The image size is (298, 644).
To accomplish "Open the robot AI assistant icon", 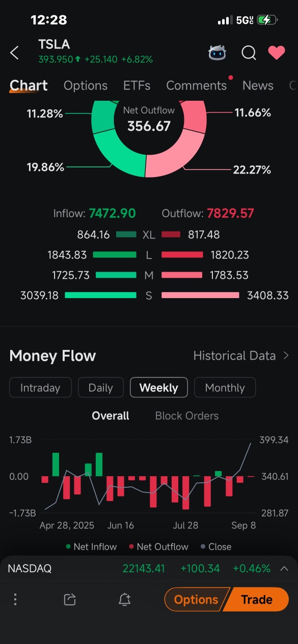I will click(219, 52).
